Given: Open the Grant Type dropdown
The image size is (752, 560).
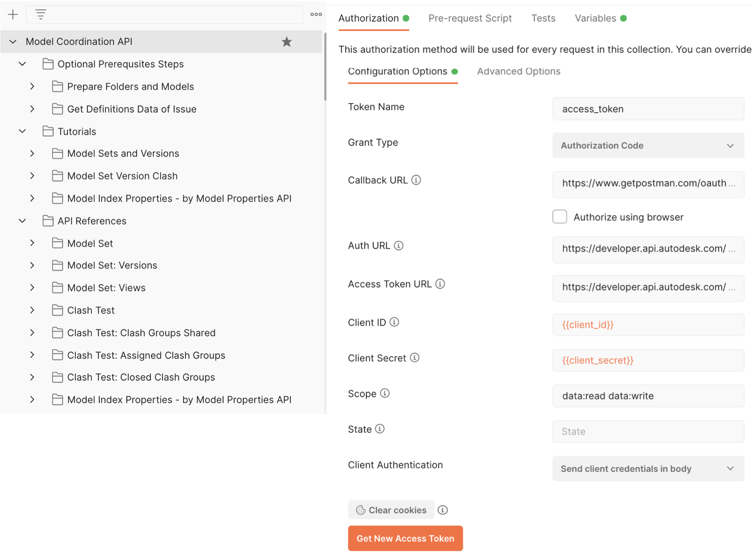Looking at the screenshot, I should (648, 145).
